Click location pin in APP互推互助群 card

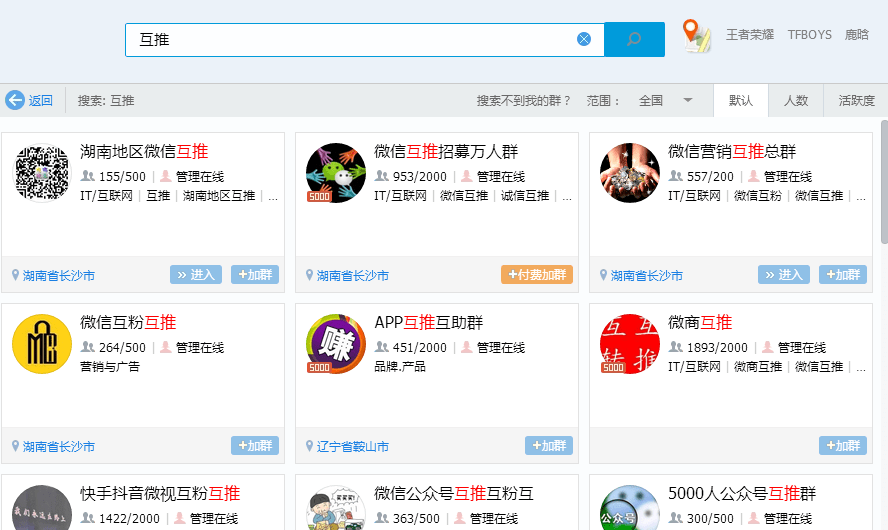coord(309,446)
